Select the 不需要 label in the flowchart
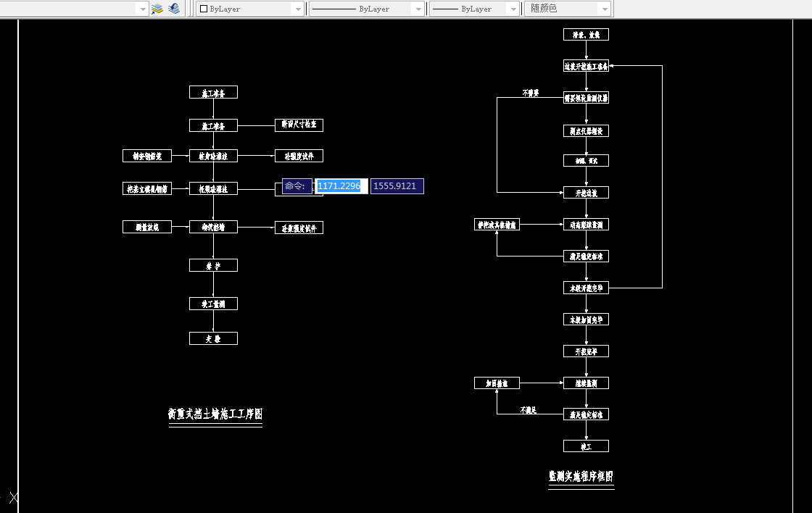 530,93
